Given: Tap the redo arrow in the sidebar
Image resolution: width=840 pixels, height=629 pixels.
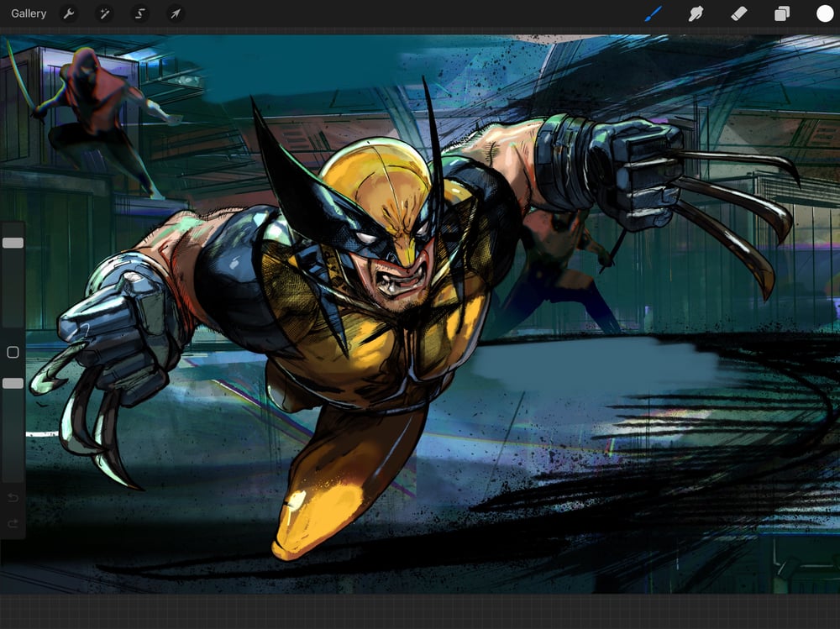Looking at the screenshot, I should click(13, 523).
